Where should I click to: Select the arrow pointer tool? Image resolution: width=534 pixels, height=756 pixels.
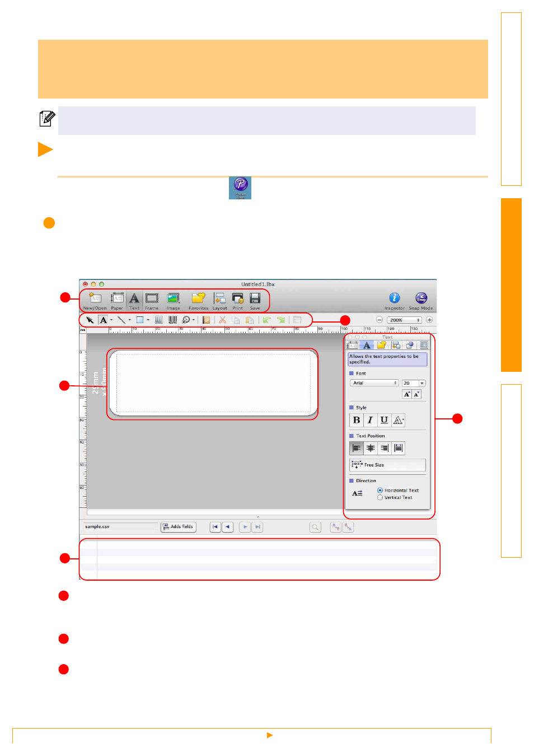90,320
